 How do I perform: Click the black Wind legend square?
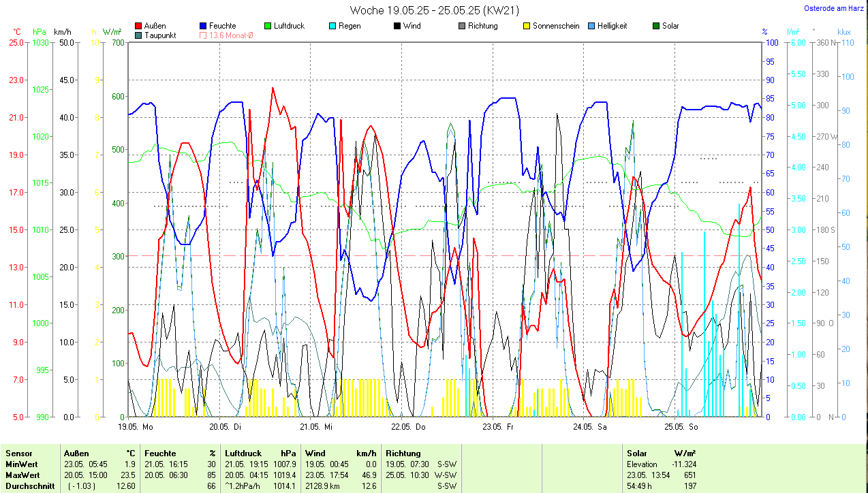[397, 26]
